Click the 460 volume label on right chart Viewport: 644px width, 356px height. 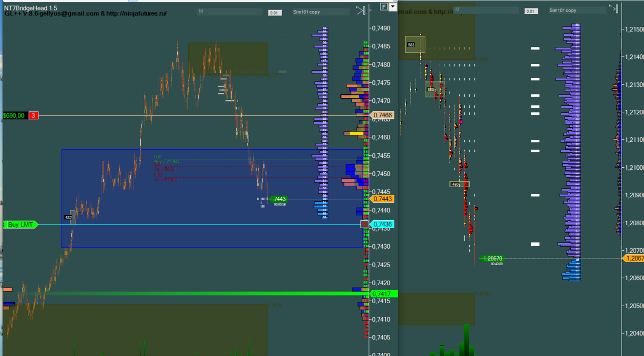pyautogui.click(x=455, y=184)
